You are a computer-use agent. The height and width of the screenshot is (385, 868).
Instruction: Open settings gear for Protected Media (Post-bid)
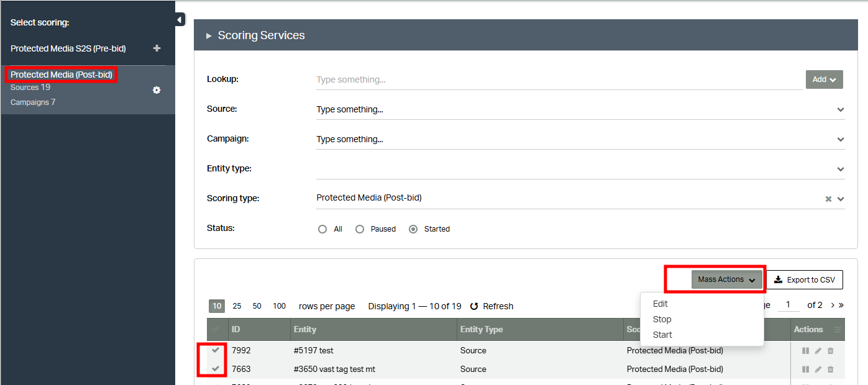pyautogui.click(x=157, y=90)
